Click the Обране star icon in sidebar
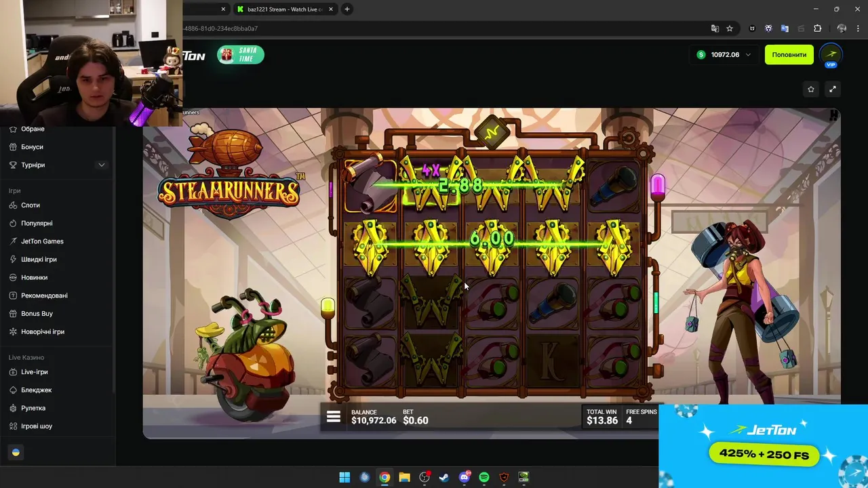Viewport: 868px width, 488px height. coord(14,129)
